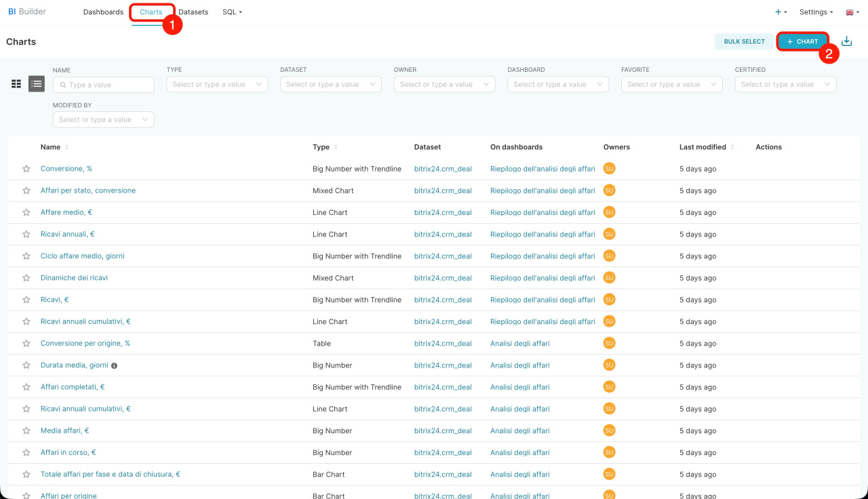868x499 pixels.
Task: Click SU owner avatar in Conversione, % row
Action: pyautogui.click(x=609, y=169)
